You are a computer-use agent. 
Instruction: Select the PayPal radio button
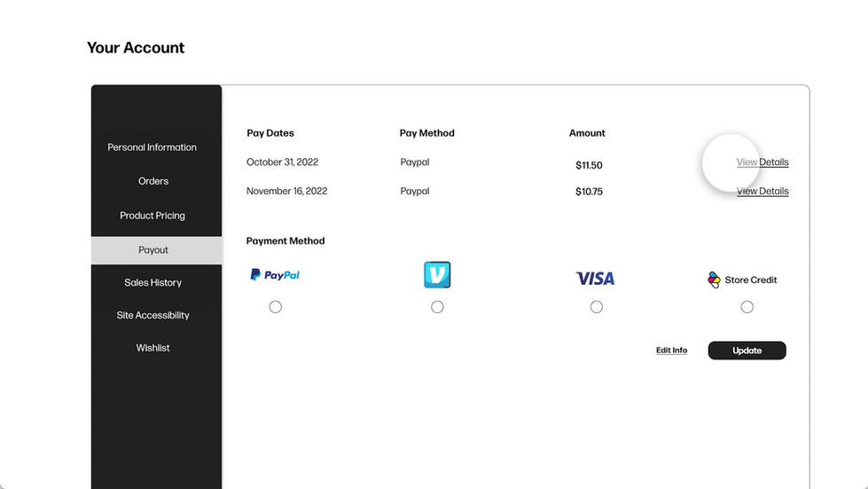[x=276, y=307]
